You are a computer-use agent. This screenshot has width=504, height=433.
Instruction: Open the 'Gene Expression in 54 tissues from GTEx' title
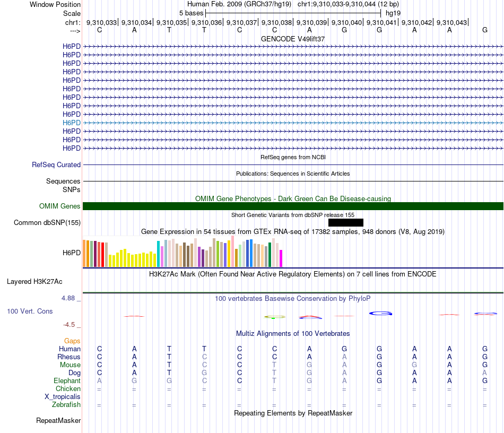[x=293, y=232]
